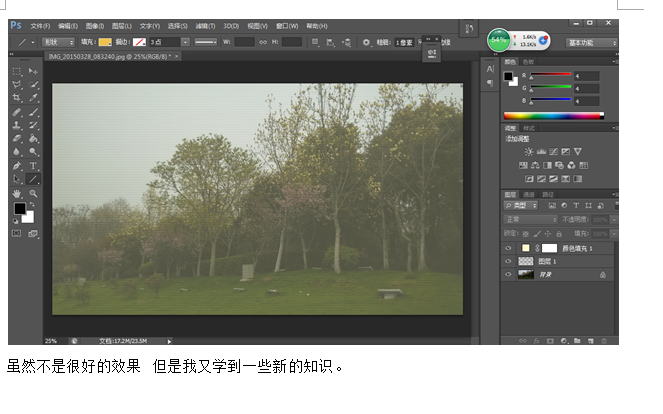Viewport: 663px width, 414px height.
Task: Select the Eraser tool
Action: coord(16,138)
